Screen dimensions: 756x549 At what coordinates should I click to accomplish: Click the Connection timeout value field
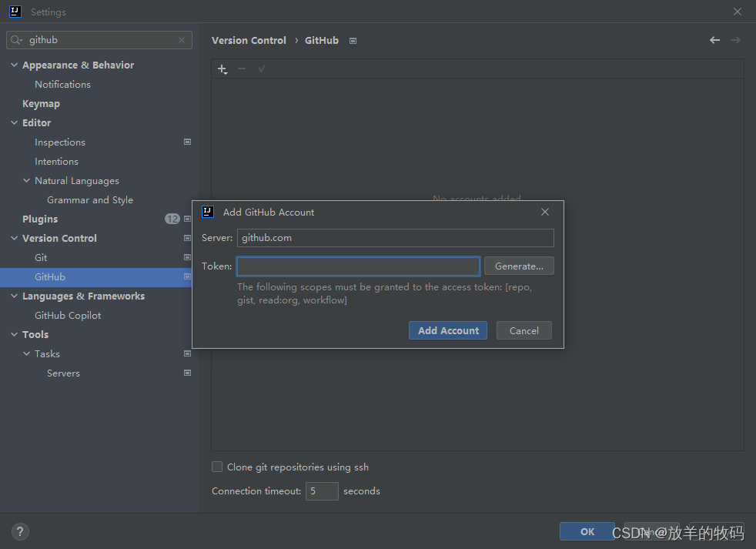pos(322,491)
